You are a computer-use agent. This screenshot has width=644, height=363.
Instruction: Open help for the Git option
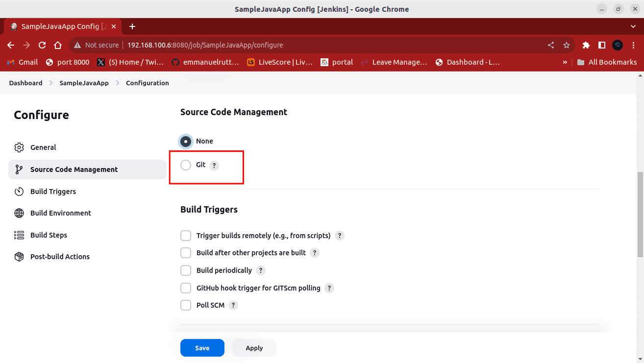(x=214, y=166)
